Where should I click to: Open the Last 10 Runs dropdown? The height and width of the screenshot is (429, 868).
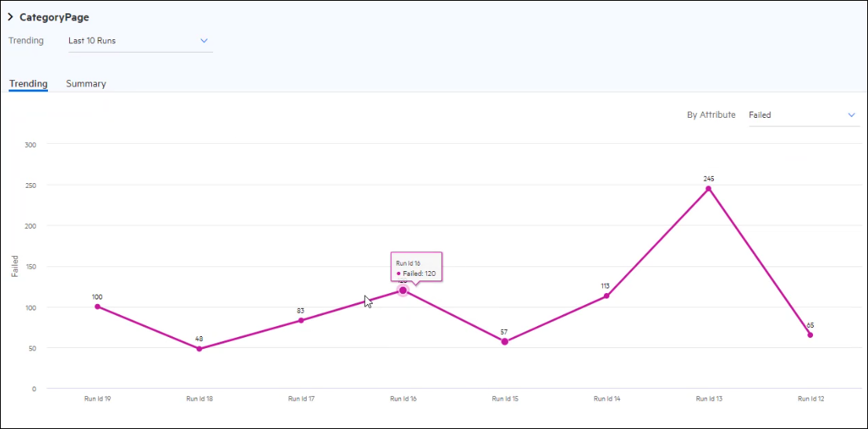coord(140,41)
